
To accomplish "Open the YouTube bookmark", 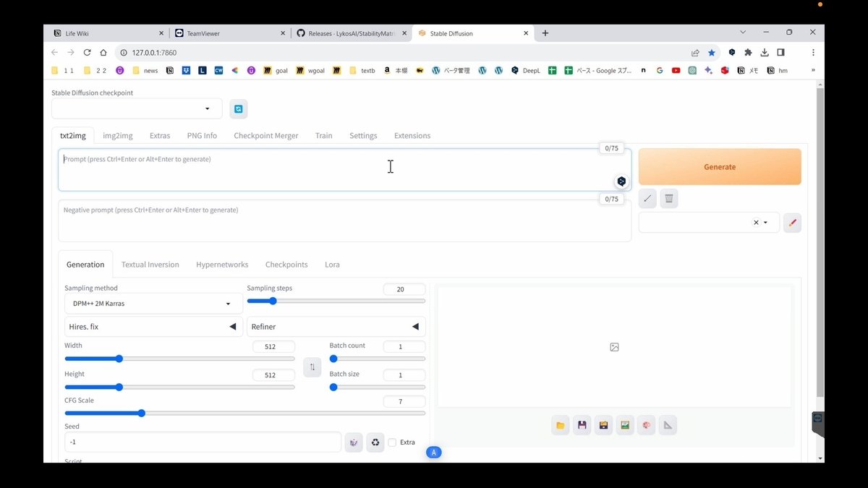I will 676,70.
